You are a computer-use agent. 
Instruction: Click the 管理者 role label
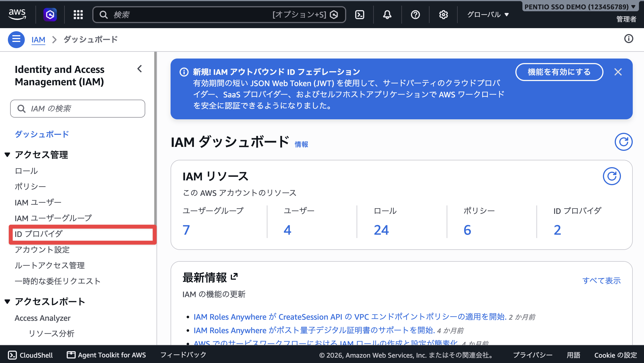626,19
